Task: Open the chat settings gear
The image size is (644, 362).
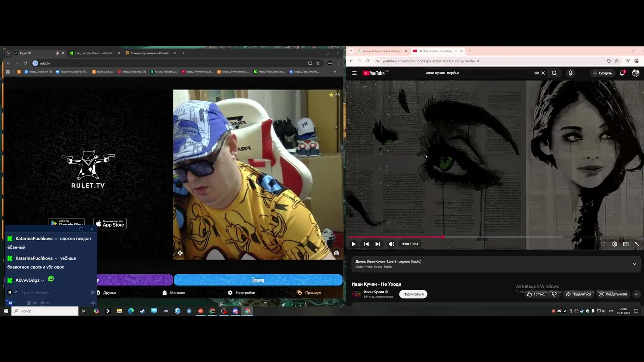Action: click(x=93, y=303)
